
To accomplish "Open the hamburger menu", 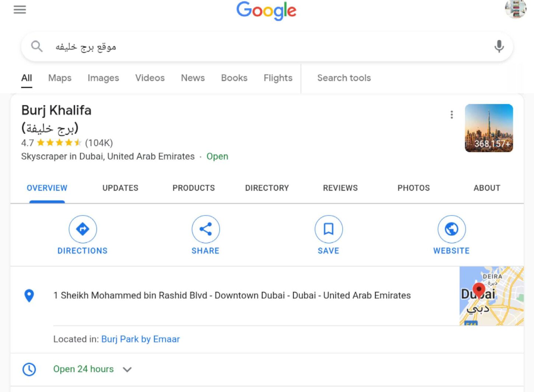I will (20, 10).
